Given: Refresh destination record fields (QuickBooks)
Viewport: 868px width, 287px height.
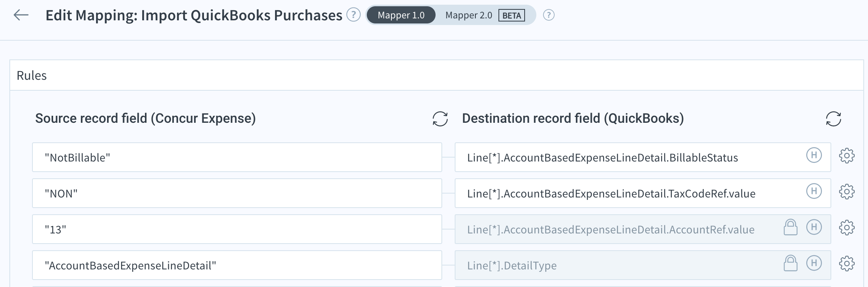Looking at the screenshot, I should click(834, 119).
